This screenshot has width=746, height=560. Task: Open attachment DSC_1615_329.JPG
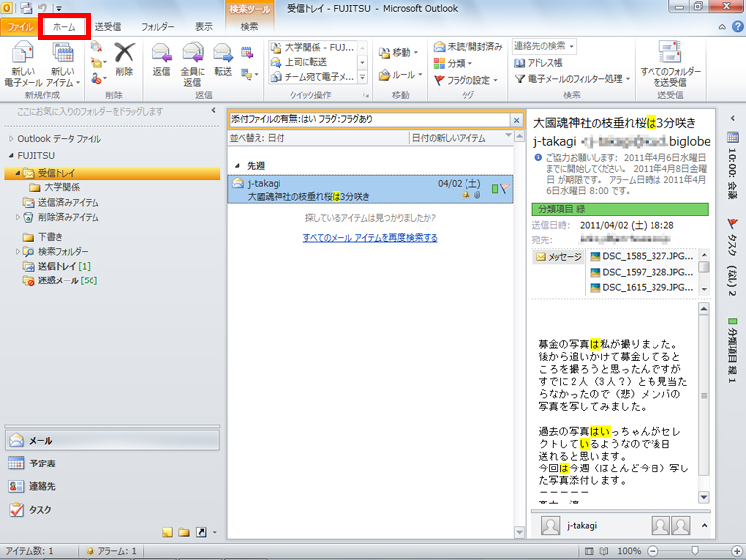coord(642,287)
